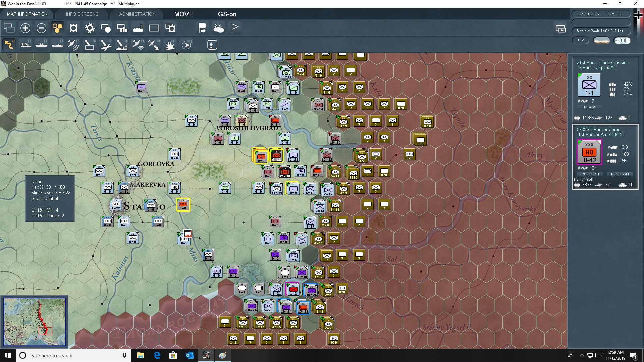Select the 11=34 infantry unit counter
644x362 pixels.
[x=276, y=189]
